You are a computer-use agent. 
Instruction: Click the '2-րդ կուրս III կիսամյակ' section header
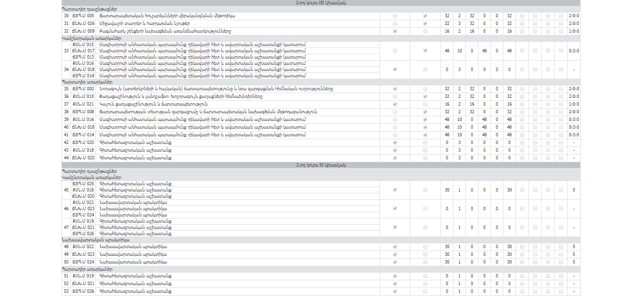pyautogui.click(x=321, y=3)
